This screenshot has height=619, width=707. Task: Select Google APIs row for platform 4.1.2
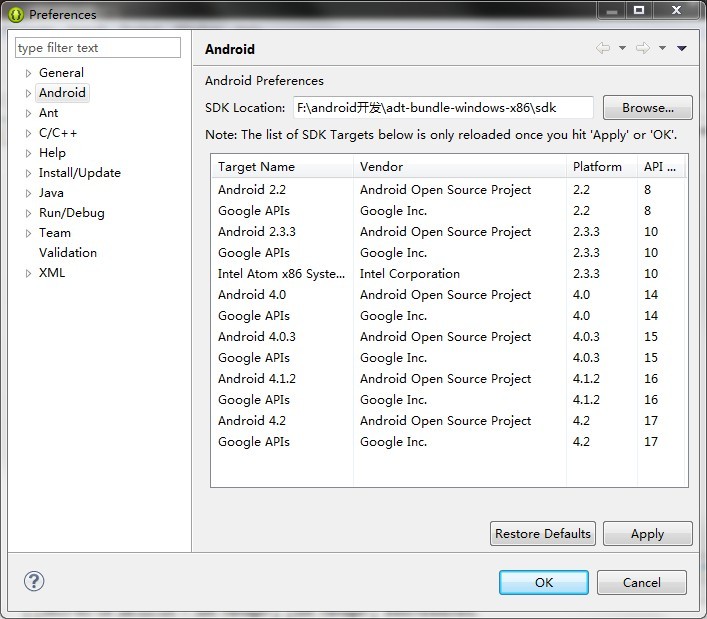(x=449, y=399)
